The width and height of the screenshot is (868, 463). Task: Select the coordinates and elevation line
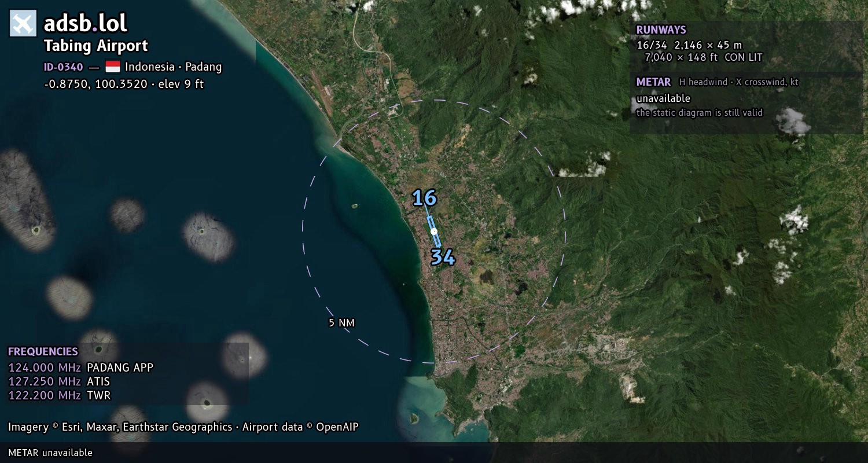click(x=124, y=84)
